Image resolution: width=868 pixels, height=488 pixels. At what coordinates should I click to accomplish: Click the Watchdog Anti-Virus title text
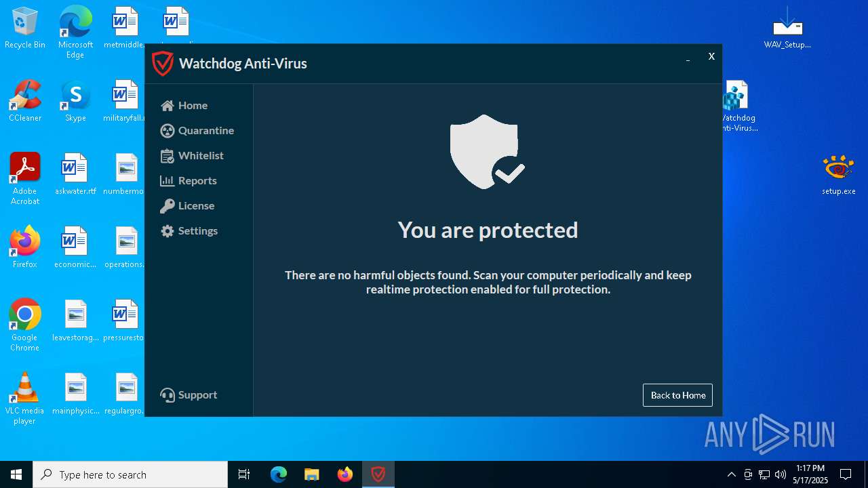[x=243, y=64]
